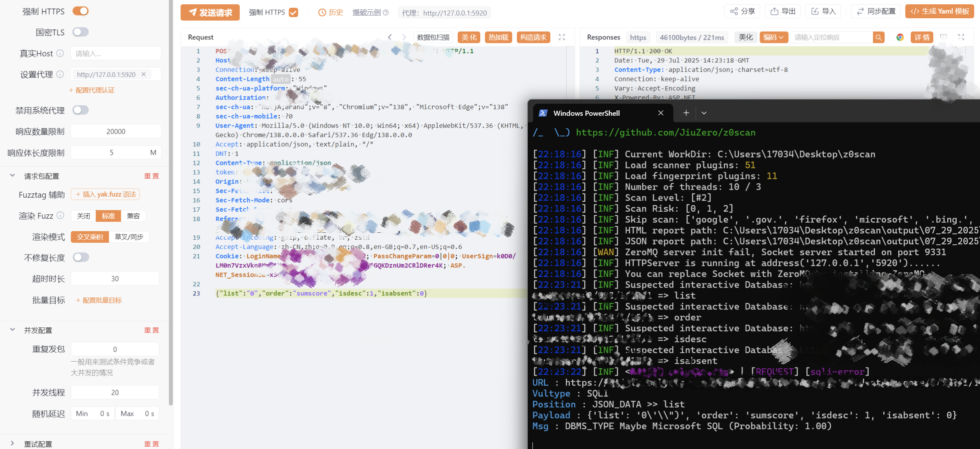The width and height of the screenshot is (980, 449).
Task: Click the orange search icon in Responses
Action: [x=878, y=37]
